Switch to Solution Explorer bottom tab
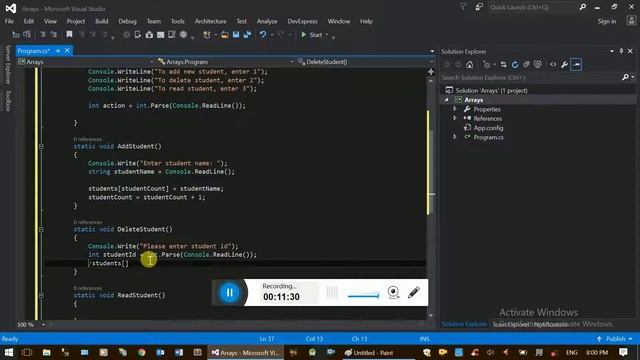640x360 pixels. coord(464,324)
